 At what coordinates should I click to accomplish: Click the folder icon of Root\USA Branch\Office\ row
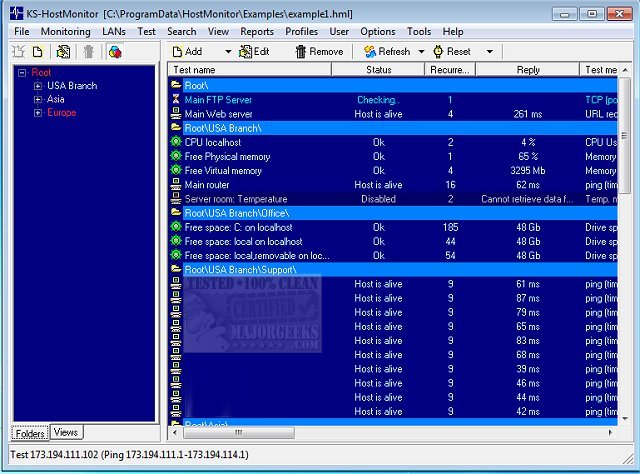pos(176,213)
